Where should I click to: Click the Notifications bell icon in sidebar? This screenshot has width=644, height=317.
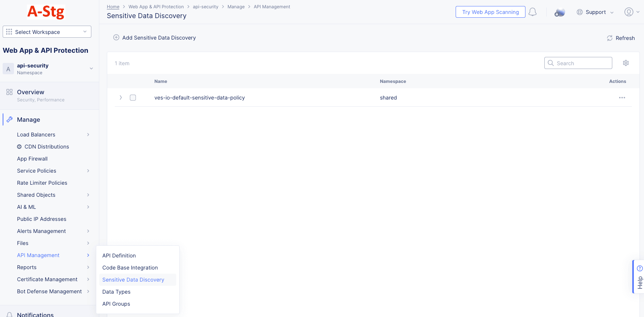[x=10, y=315]
